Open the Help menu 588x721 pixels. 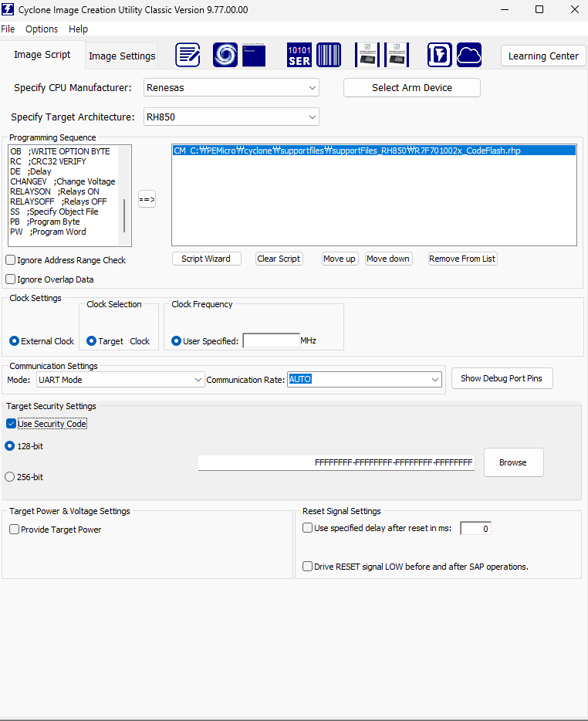(78, 29)
